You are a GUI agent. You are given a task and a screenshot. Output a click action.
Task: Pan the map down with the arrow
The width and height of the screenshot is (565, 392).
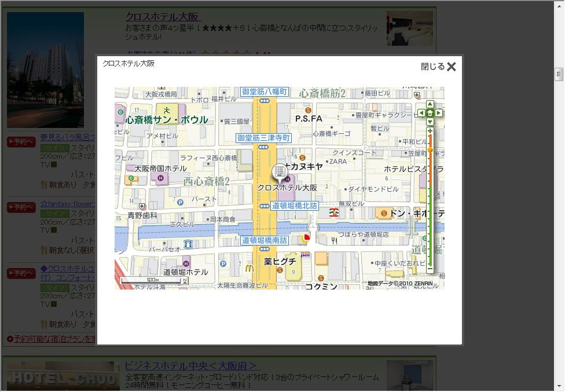pos(430,122)
